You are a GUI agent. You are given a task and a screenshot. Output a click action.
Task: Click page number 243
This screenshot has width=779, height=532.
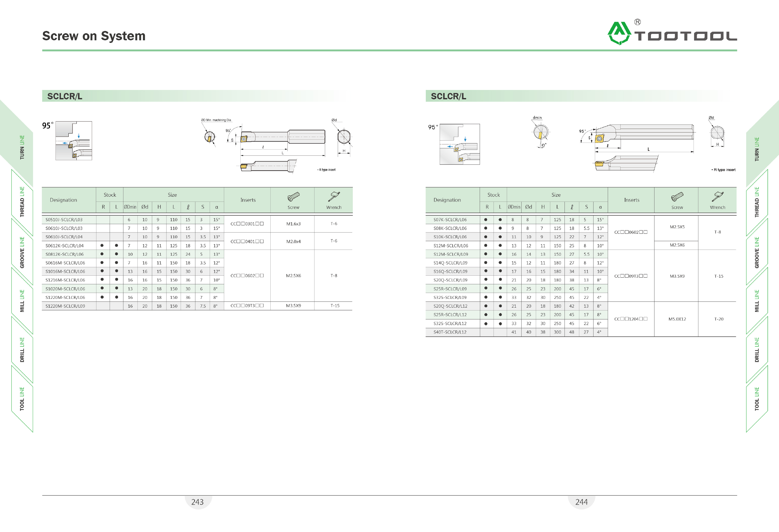pyautogui.click(x=197, y=502)
